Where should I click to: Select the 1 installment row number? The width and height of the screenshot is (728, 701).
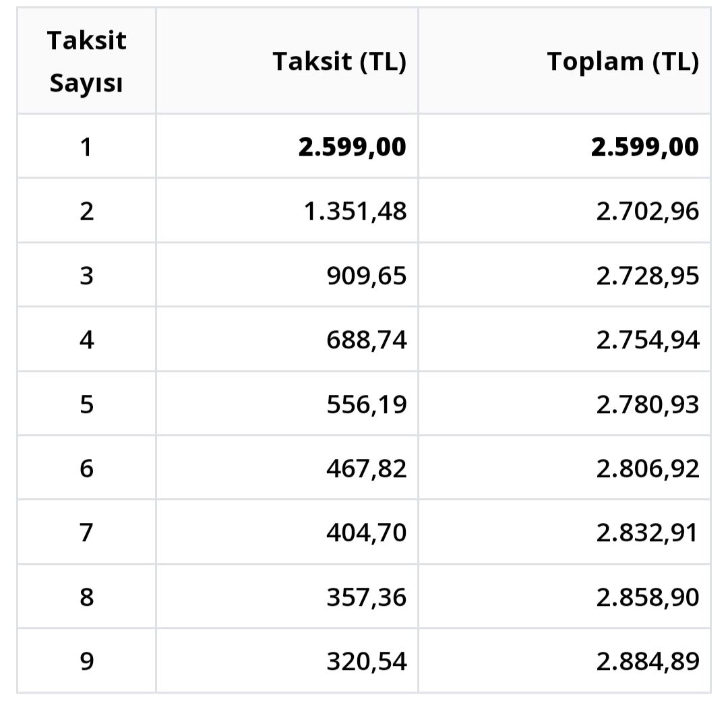point(86,147)
